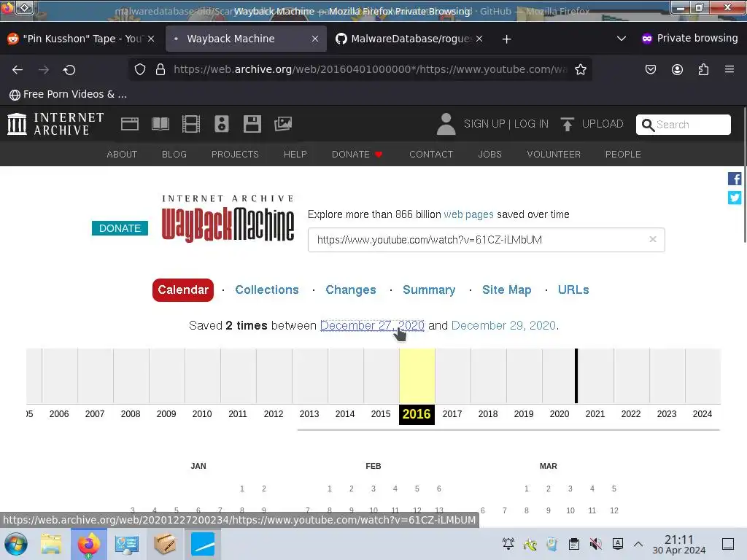The height and width of the screenshot is (560, 747).
Task: Open the Firefox account icon
Action: point(677,69)
